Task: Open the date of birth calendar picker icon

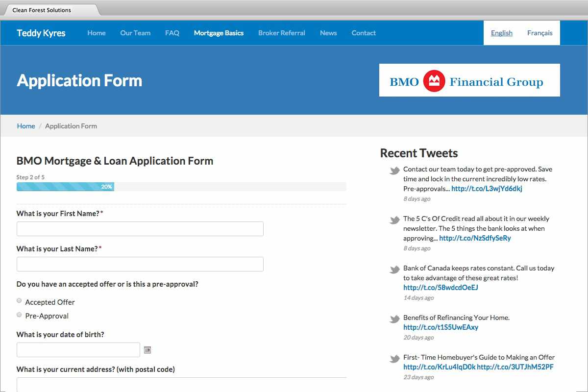Action: [x=147, y=350]
